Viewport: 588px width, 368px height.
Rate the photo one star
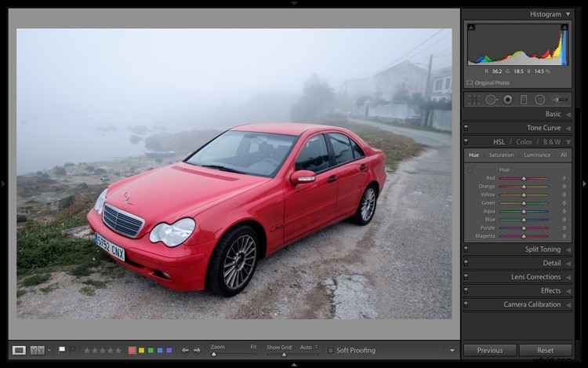point(87,351)
